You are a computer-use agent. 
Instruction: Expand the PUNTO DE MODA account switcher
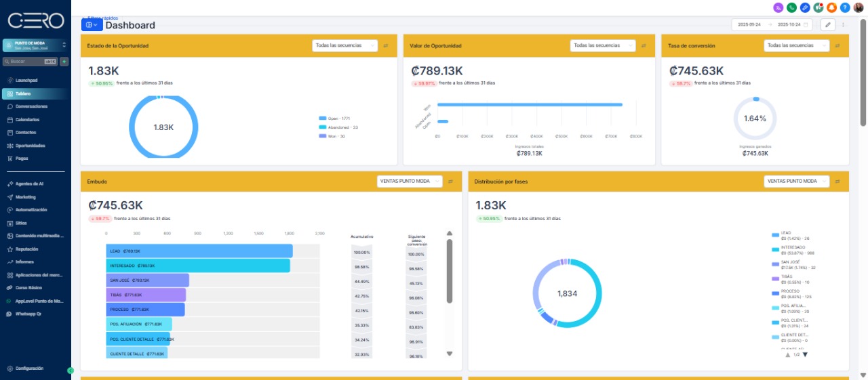[35, 45]
